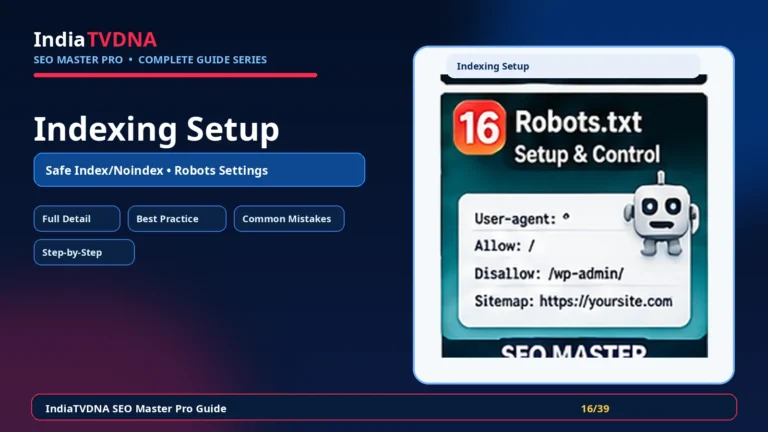Click the '16/39' page counter
This screenshot has height=432, width=768.
(595, 408)
